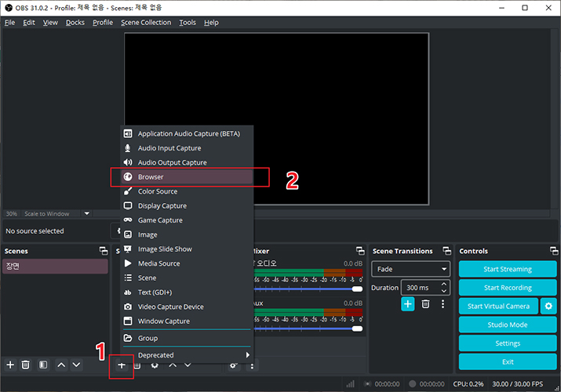561x392 pixels.
Task: Add a transition with the plus button
Action: point(407,304)
